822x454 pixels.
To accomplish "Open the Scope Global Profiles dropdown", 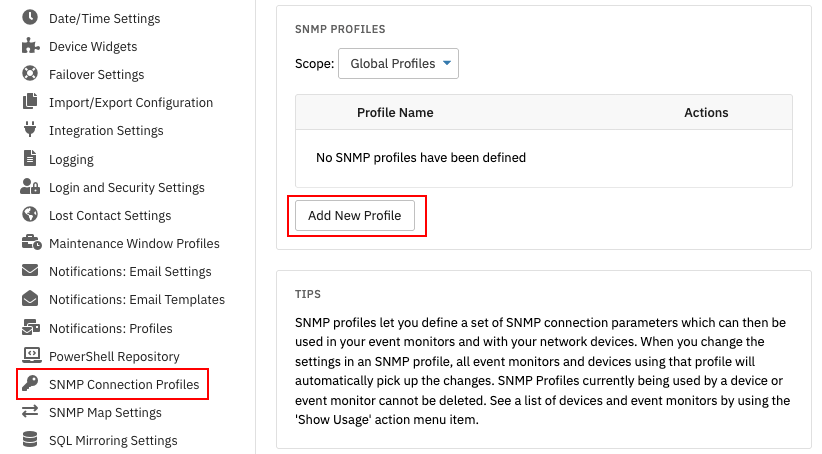I will pyautogui.click(x=398, y=63).
